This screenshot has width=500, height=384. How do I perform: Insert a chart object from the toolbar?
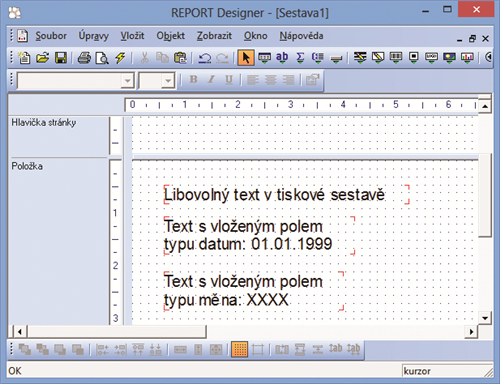click(x=467, y=58)
